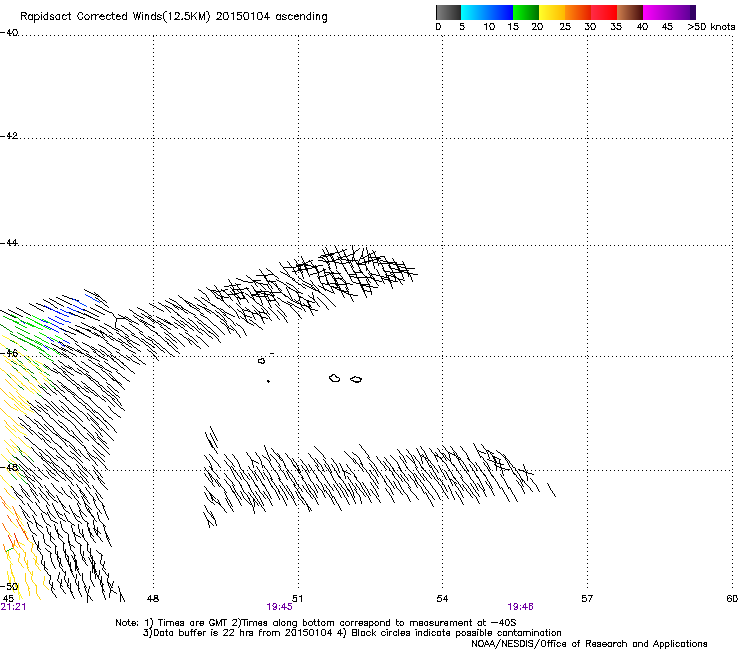Click the title text 'Rapidscat Corrected Winds(12.5KM)'

(x=115, y=17)
